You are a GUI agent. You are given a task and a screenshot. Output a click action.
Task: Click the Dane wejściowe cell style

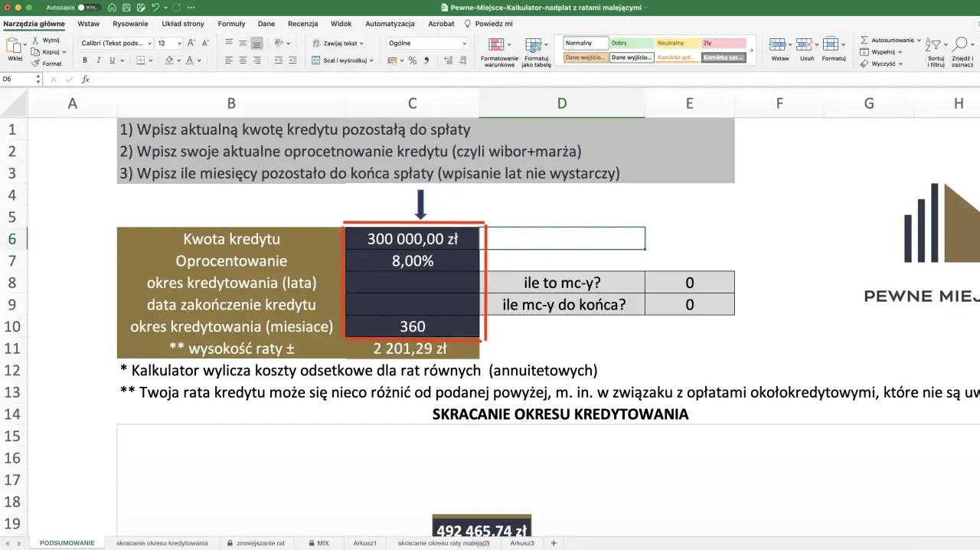[x=585, y=57]
